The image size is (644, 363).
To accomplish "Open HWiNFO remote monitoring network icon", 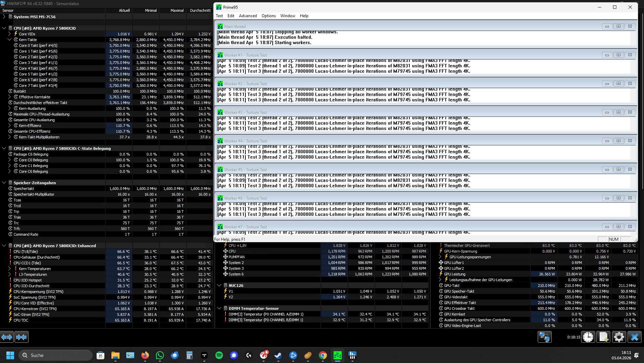I will tap(544, 337).
